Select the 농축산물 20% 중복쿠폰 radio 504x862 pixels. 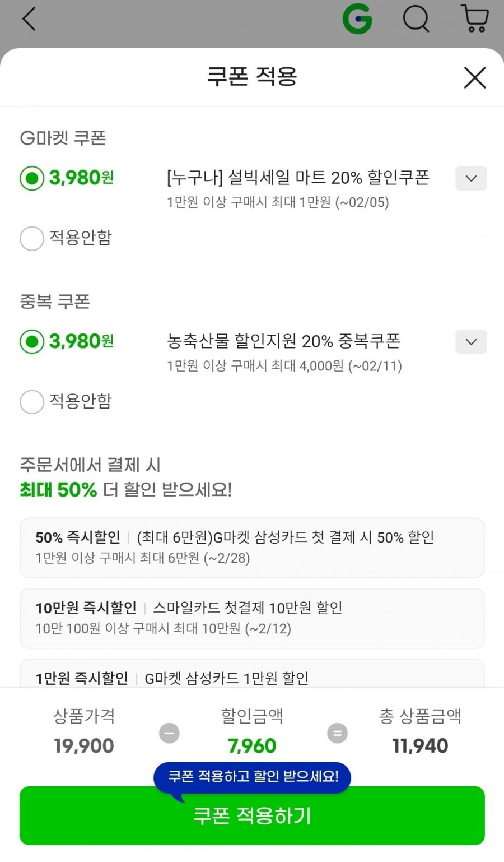tap(32, 341)
